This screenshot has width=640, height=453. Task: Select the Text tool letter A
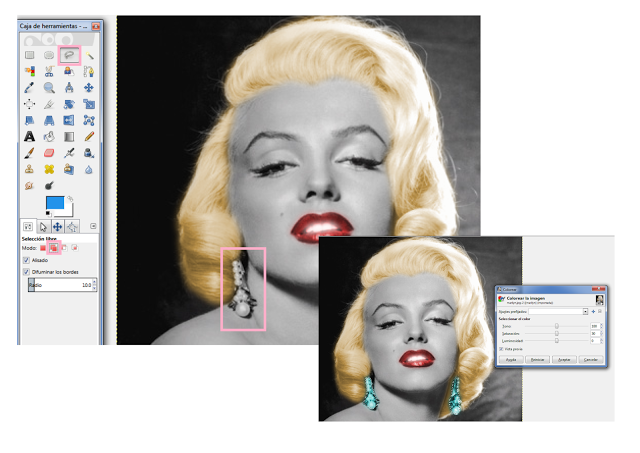click(29, 136)
